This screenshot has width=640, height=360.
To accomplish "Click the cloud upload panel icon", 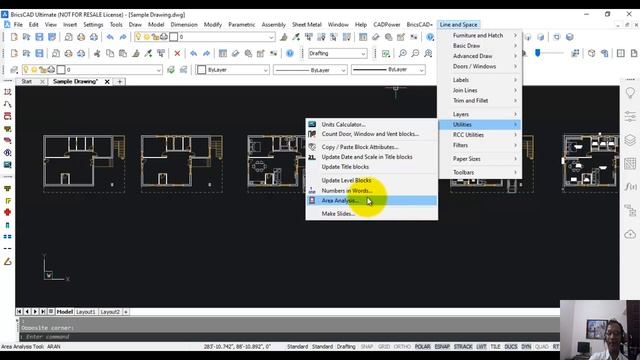I will tap(630, 234).
